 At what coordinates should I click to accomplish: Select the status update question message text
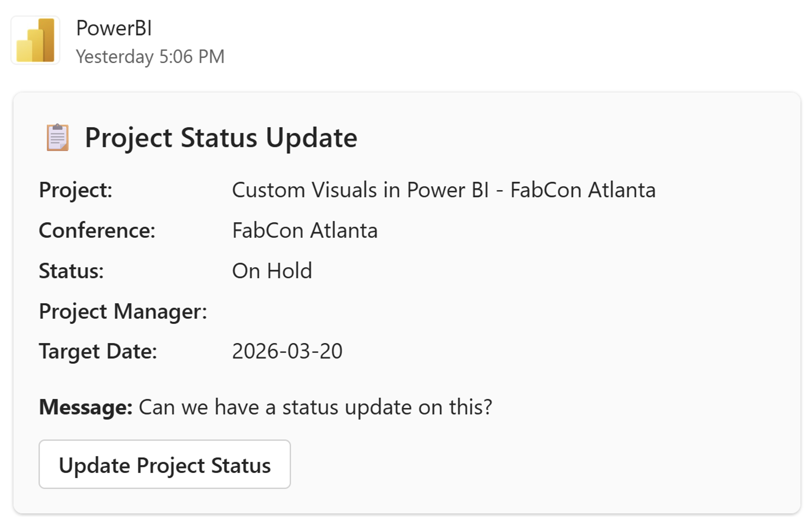tap(315, 407)
